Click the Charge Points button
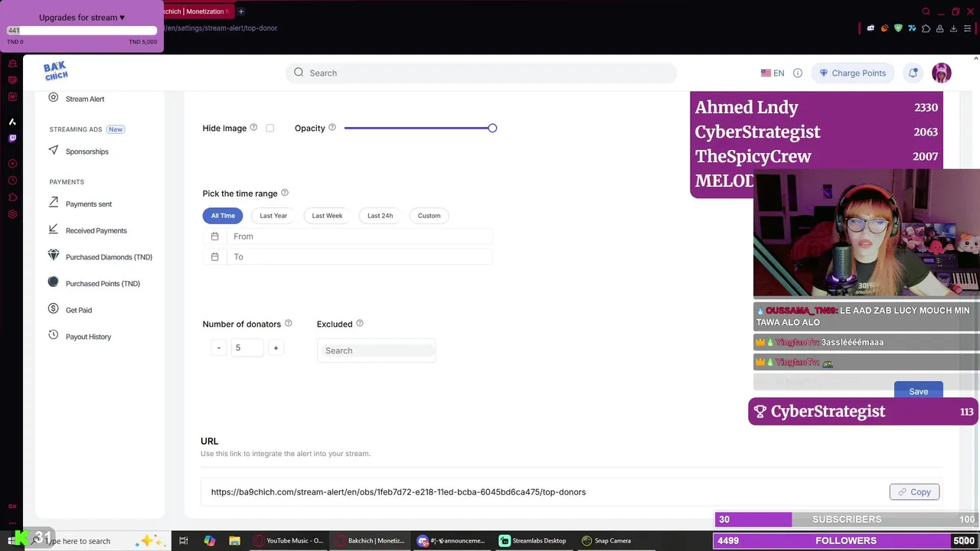Viewport: 980px width, 551px height. point(852,73)
